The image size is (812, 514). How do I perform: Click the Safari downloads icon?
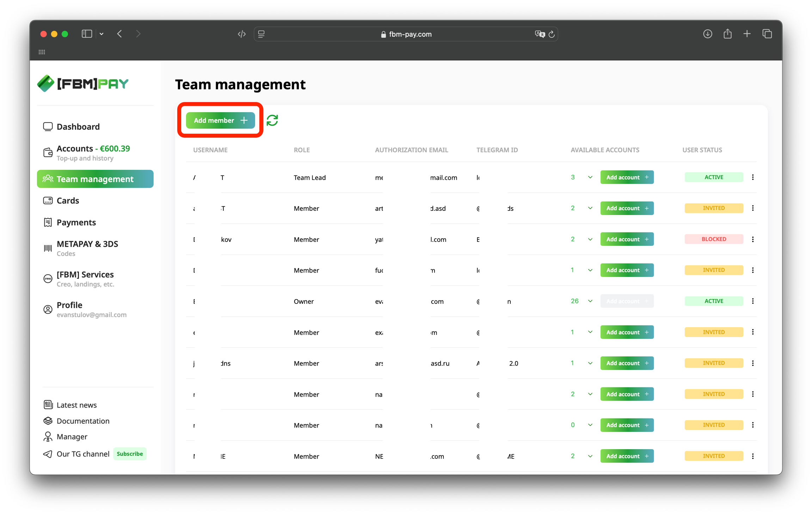(707, 34)
